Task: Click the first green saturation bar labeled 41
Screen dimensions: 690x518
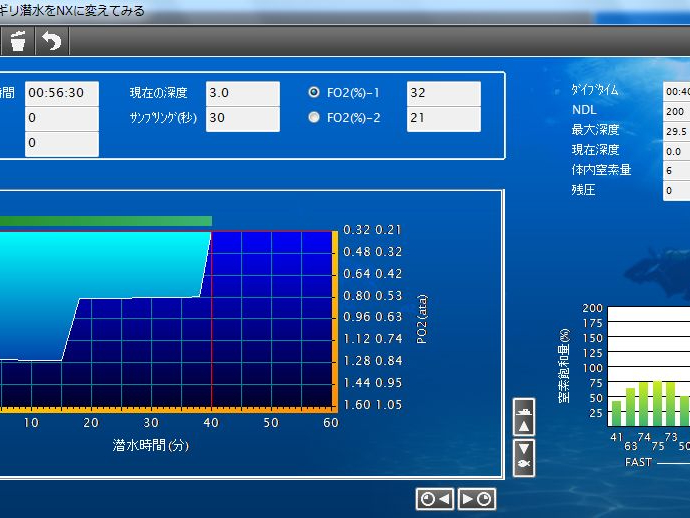Action: (x=617, y=413)
